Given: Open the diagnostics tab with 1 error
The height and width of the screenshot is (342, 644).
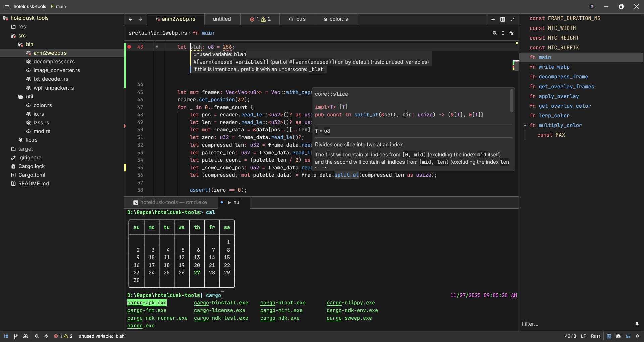Looking at the screenshot, I should pos(260,19).
